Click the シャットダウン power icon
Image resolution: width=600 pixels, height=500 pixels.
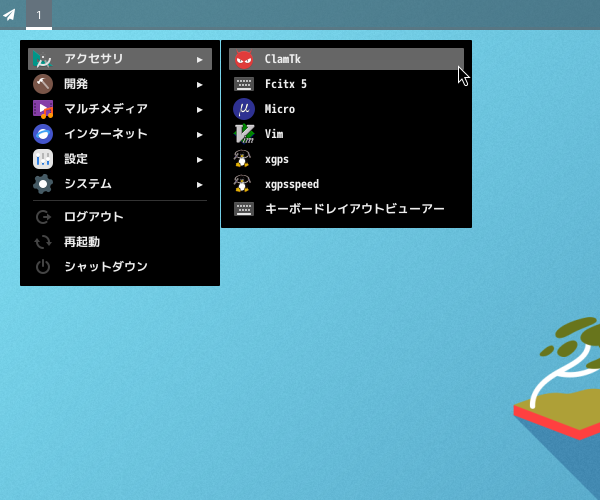click(x=43, y=267)
